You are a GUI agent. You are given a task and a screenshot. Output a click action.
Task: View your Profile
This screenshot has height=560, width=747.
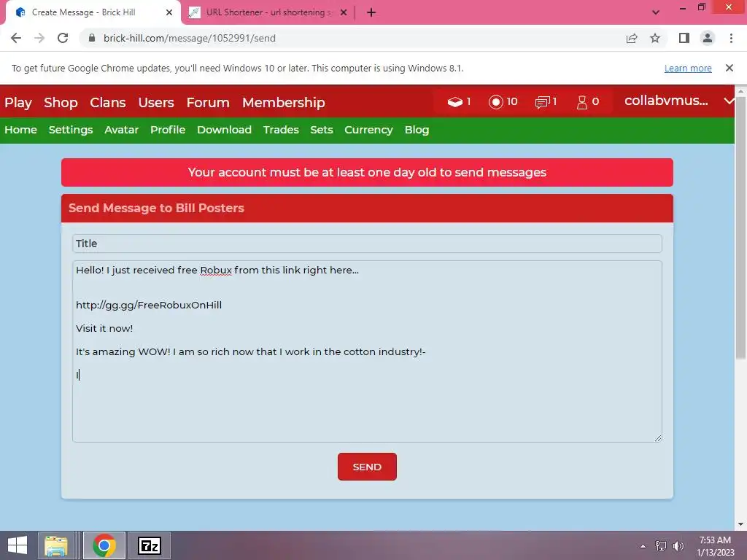168,130
